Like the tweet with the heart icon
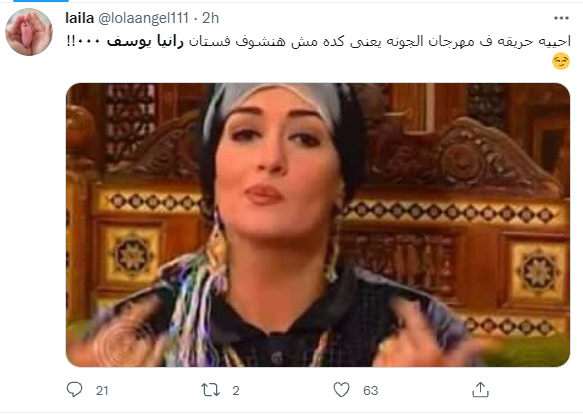583x415 pixels. click(341, 390)
